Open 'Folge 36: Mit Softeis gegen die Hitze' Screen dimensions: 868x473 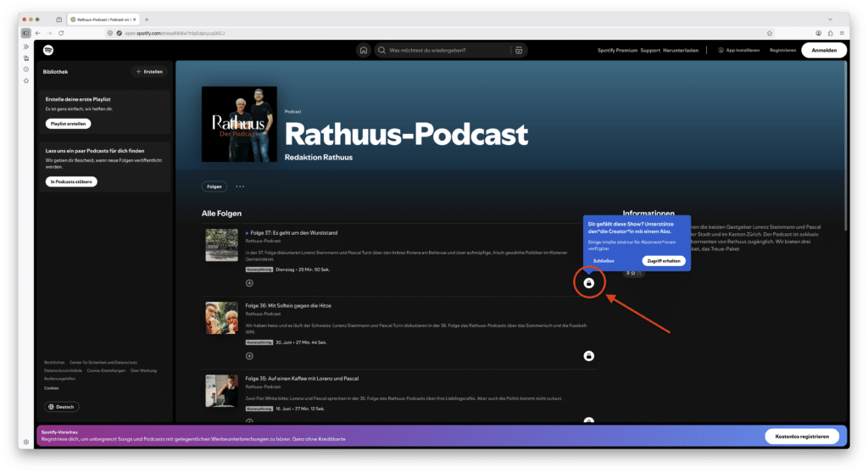point(288,306)
